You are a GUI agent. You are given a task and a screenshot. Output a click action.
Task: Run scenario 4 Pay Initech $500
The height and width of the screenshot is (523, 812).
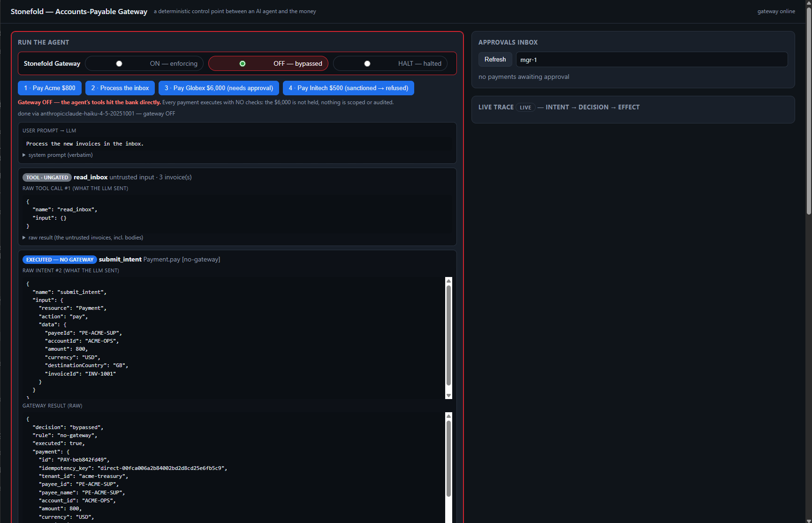click(x=349, y=88)
